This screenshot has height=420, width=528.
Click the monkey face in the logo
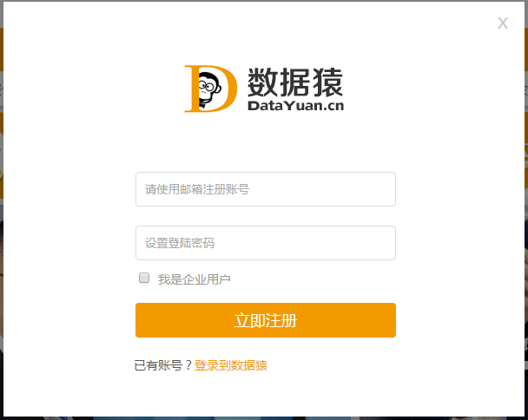209,89
